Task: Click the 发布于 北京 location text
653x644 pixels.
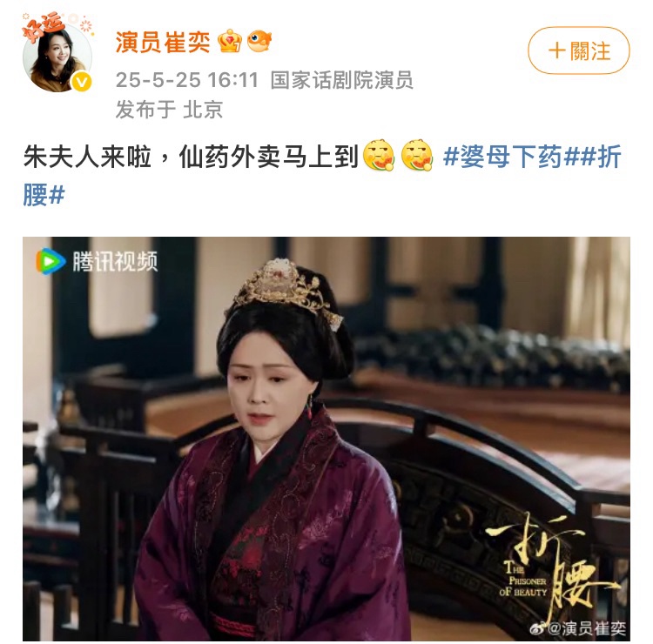Action: point(169,110)
